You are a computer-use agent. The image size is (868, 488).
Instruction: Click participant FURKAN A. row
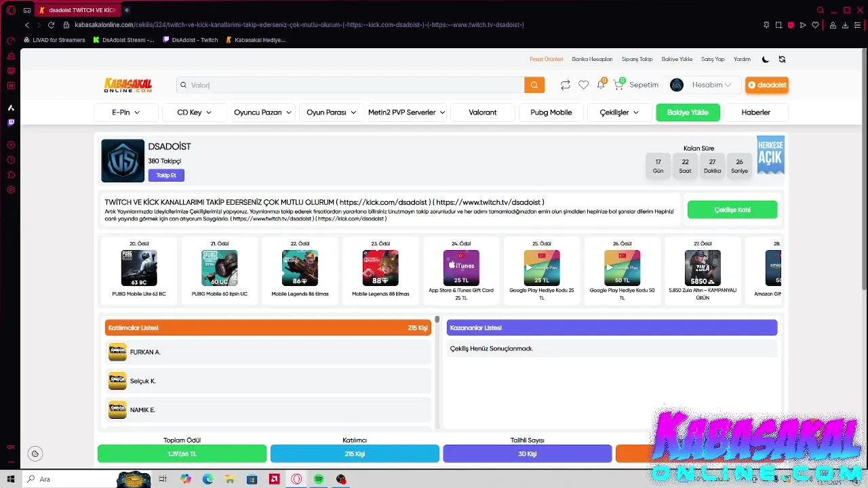click(269, 352)
